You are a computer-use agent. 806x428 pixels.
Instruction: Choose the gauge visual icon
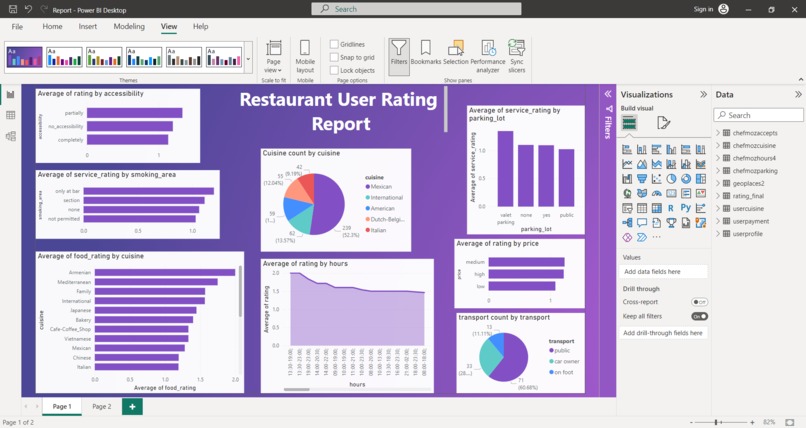[656, 193]
